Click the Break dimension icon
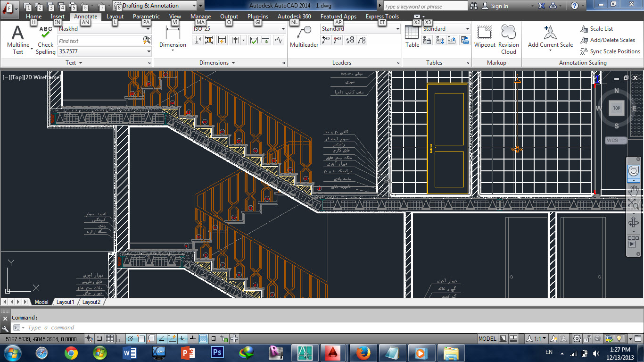Screen dimensions: 644x362 tap(198, 41)
